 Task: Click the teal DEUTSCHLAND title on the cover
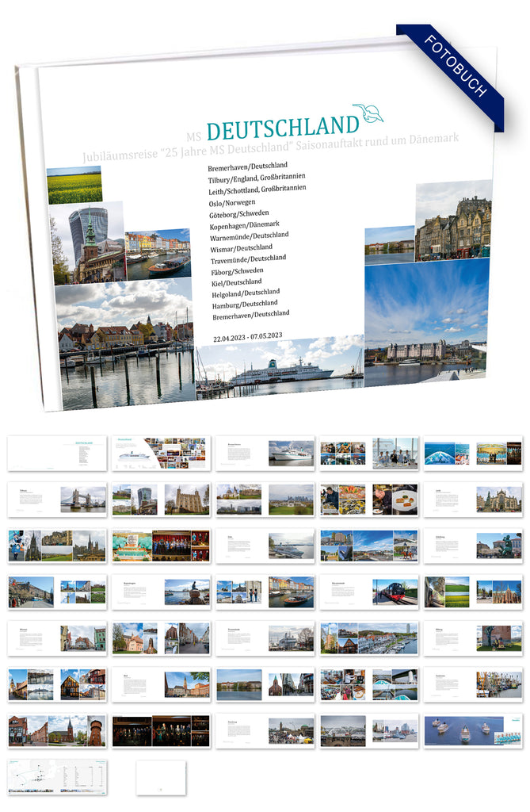point(282,126)
